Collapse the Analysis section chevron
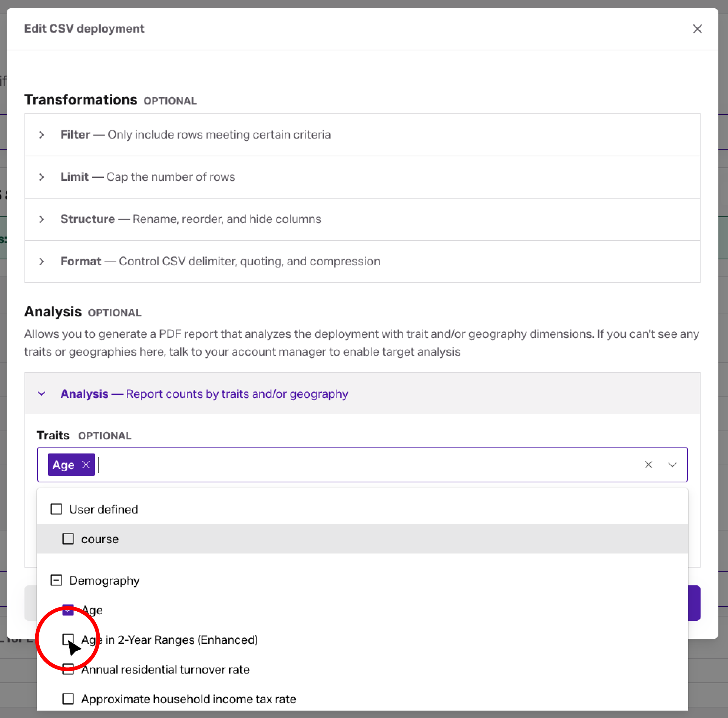The height and width of the screenshot is (718, 728). pyautogui.click(x=42, y=394)
